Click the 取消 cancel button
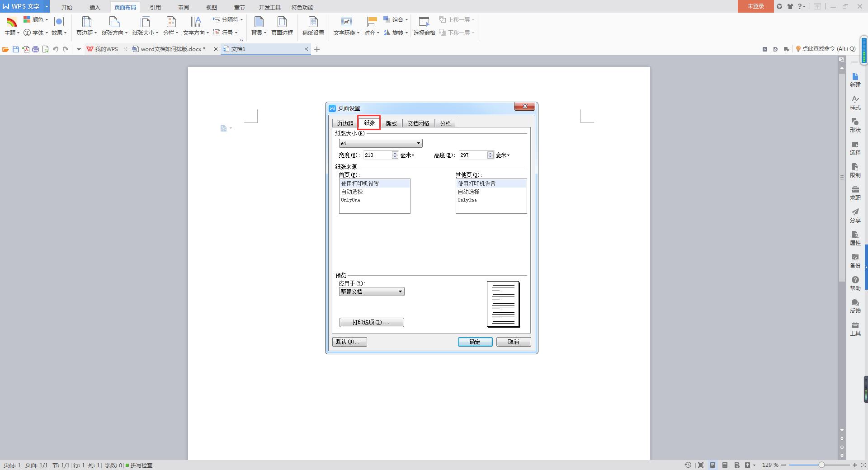The image size is (868, 470). [x=514, y=342]
